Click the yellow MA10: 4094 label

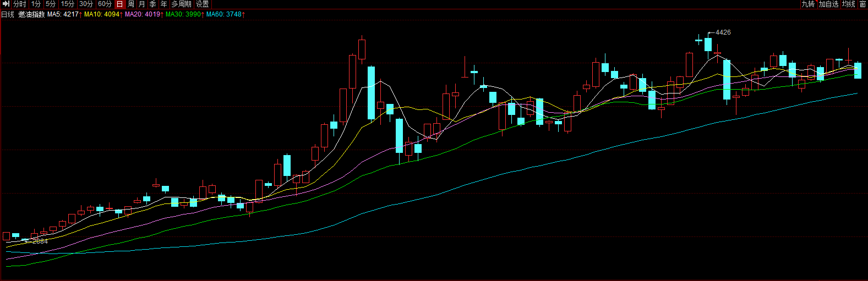click(x=103, y=14)
